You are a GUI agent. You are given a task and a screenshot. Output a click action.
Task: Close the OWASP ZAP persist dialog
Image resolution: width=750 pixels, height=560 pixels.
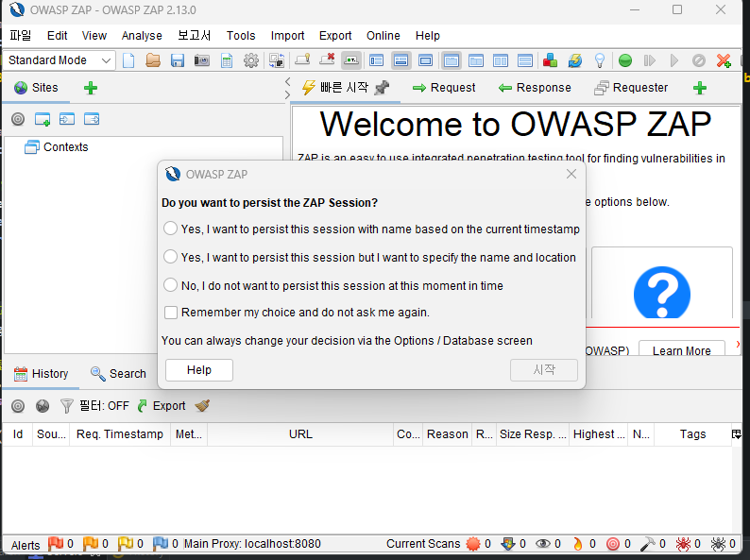point(571,174)
